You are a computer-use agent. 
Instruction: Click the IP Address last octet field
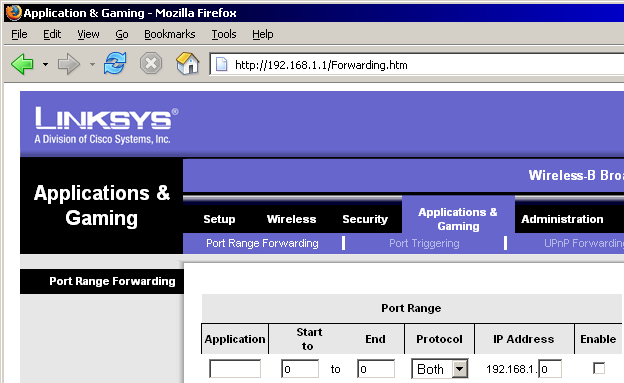coord(550,369)
